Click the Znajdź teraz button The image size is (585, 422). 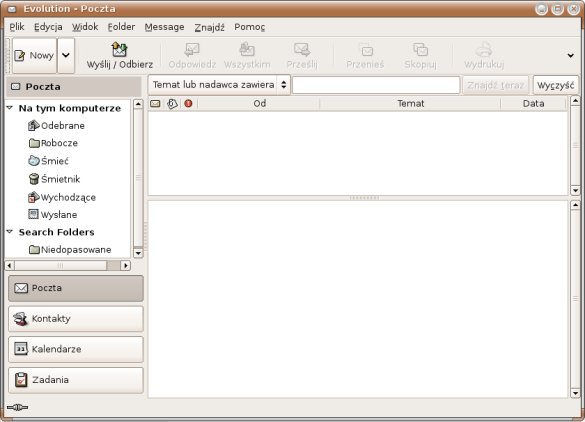495,85
